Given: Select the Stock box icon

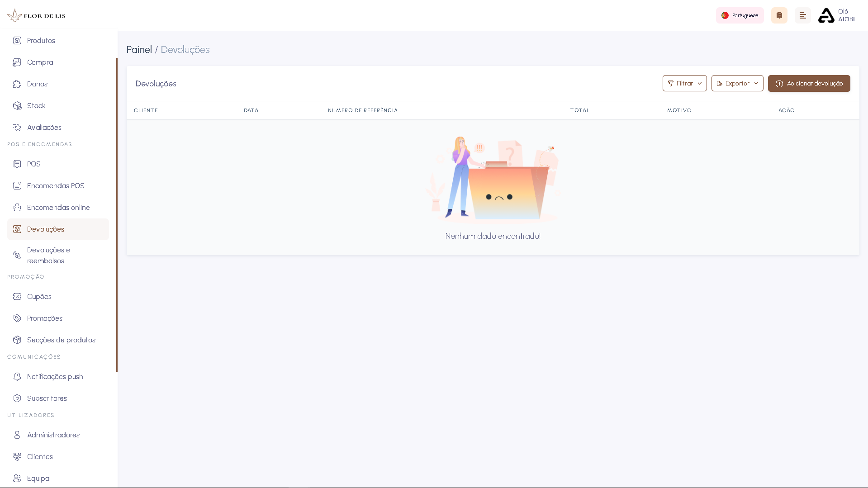Looking at the screenshot, I should (x=17, y=105).
